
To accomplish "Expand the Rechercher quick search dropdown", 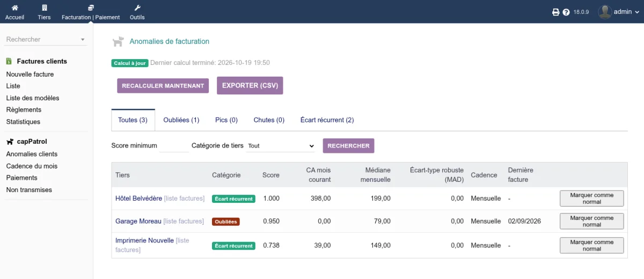I will click(83, 40).
